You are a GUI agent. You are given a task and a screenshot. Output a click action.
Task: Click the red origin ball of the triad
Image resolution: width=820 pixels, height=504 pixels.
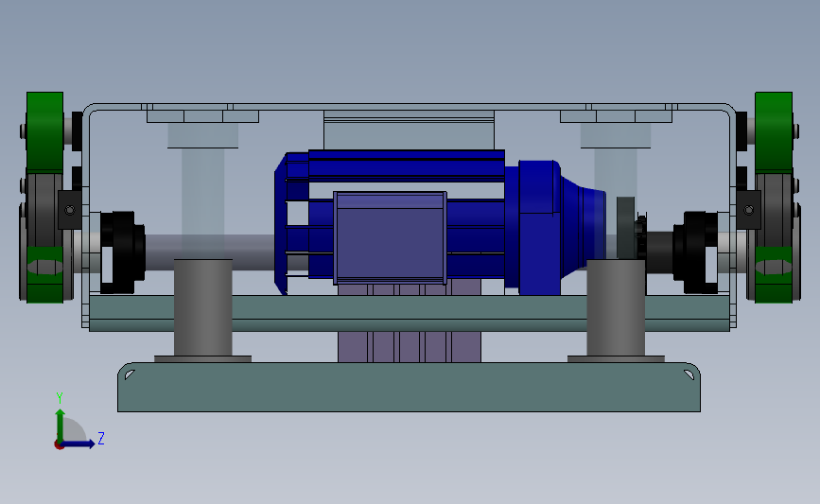point(59,445)
